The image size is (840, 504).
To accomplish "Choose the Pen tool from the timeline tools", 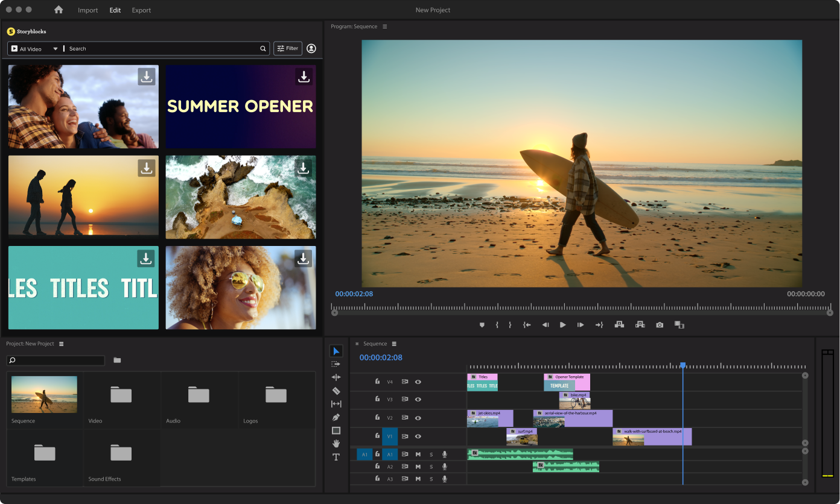I will (336, 417).
